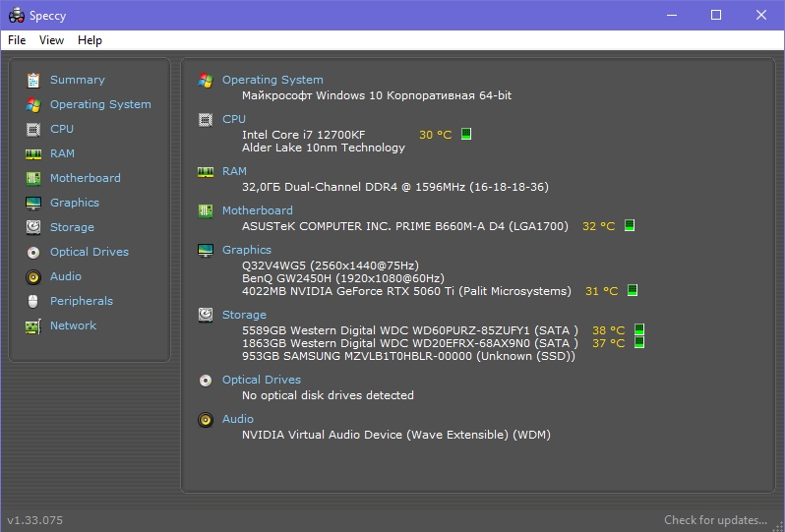Click the CPU temperature indicator next to 30 °C

(466, 134)
